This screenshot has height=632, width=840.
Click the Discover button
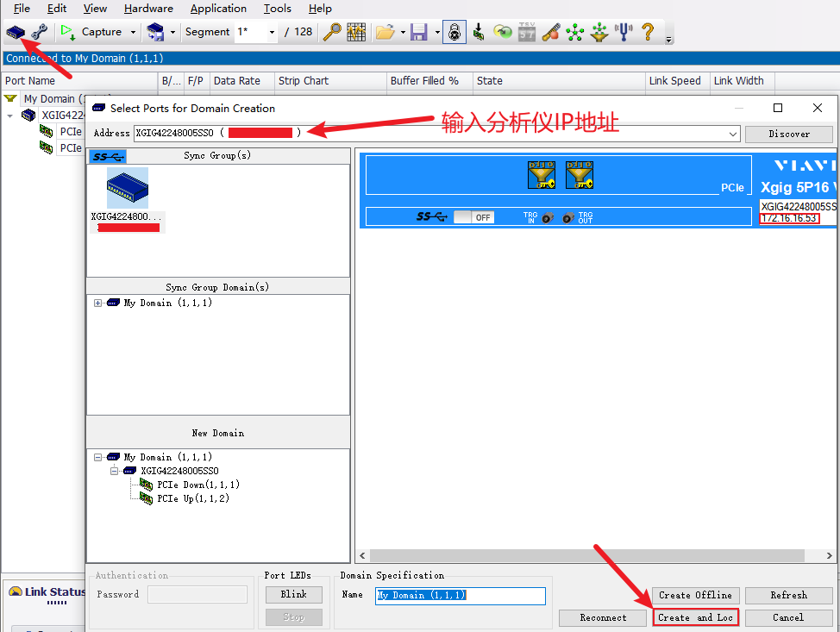788,134
